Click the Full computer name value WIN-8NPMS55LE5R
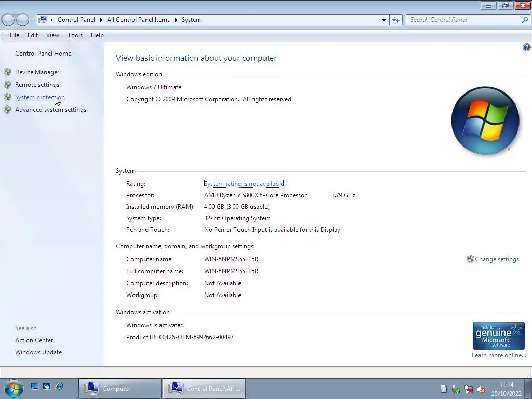The height and width of the screenshot is (399, 532). click(231, 271)
